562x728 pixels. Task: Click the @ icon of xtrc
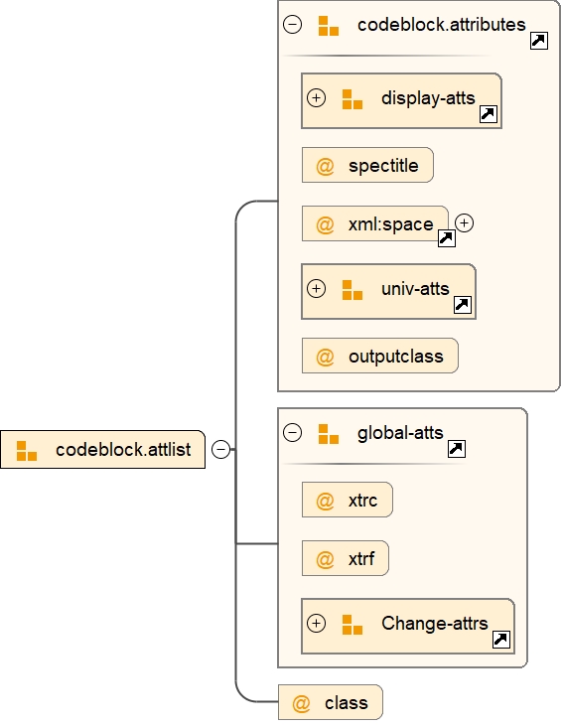tap(325, 501)
